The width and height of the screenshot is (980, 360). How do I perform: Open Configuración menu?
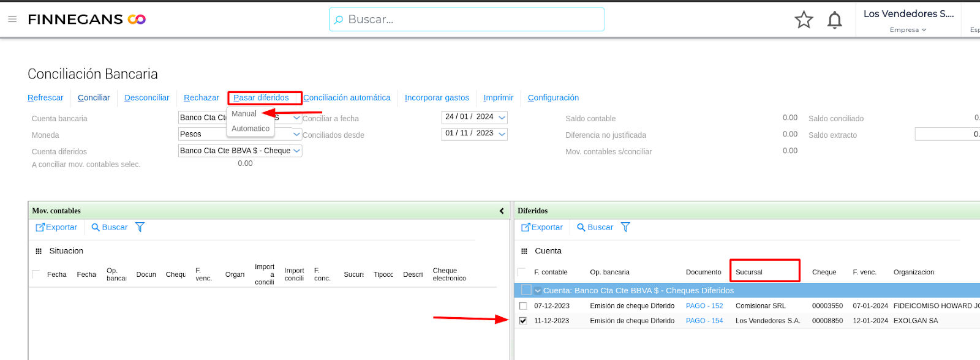(x=553, y=97)
